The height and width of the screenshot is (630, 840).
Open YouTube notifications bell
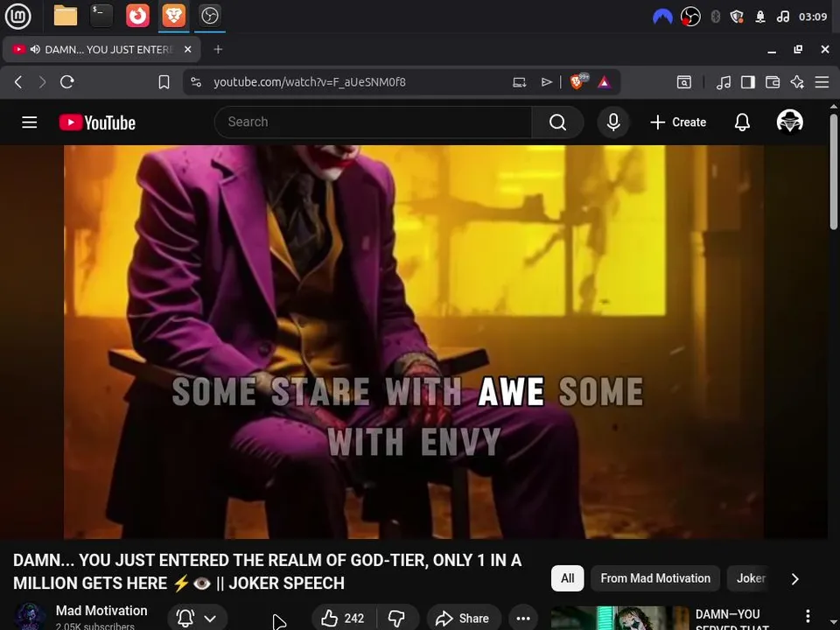[x=742, y=122]
